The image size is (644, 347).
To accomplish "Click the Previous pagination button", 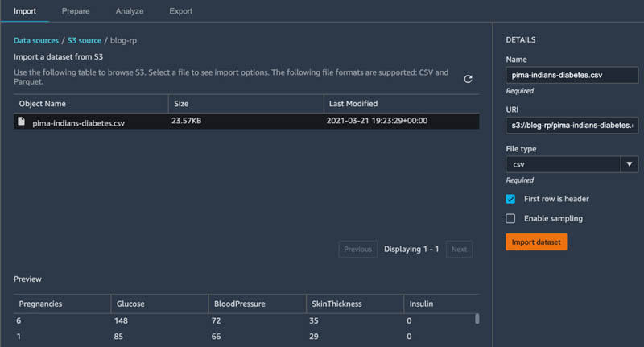I will pos(357,250).
